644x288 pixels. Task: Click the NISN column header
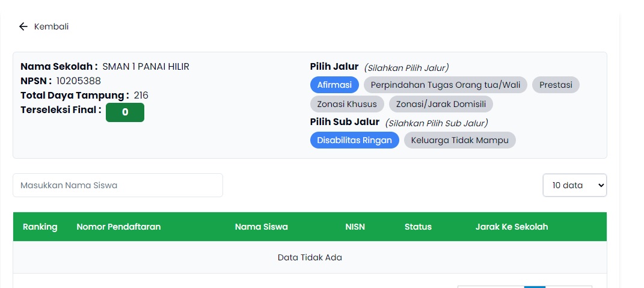point(355,227)
